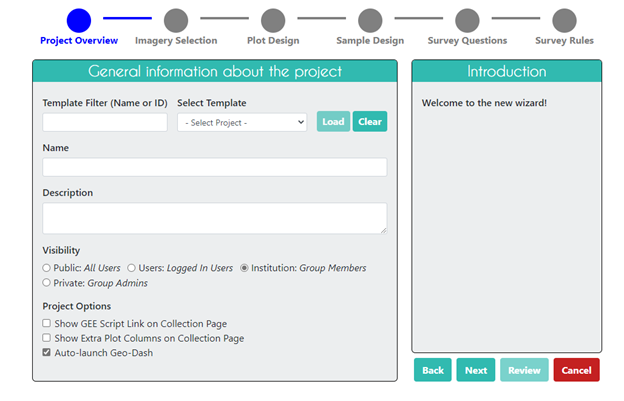624x401 pixels.
Task: Click into the Template Filter field
Action: (x=105, y=122)
